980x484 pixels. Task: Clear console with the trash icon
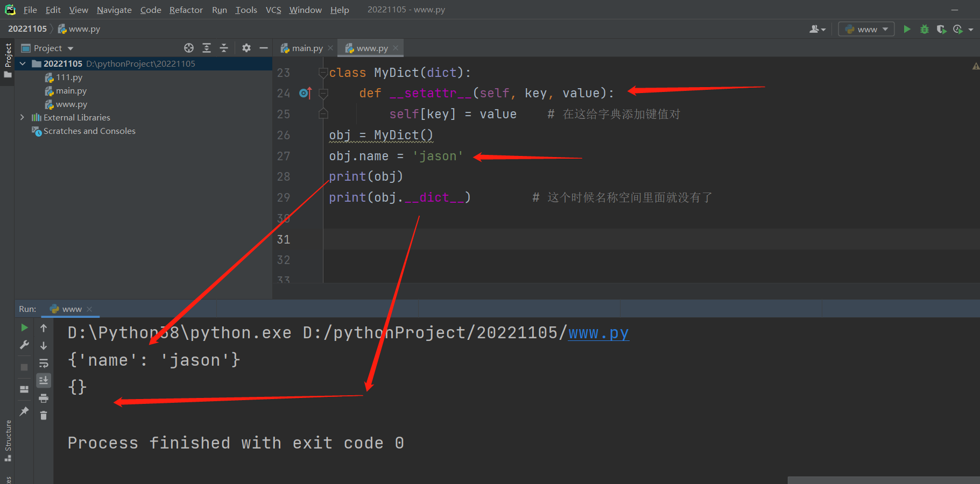pos(44,415)
